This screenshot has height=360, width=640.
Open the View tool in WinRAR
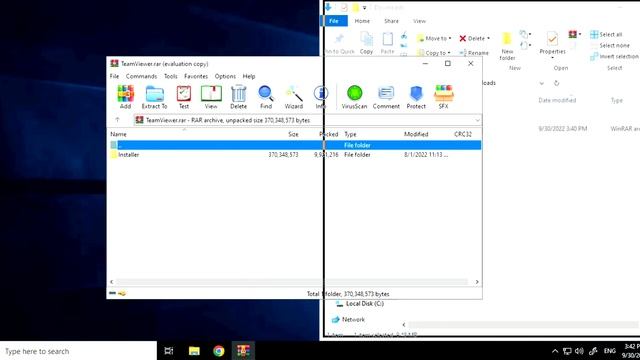pos(211,97)
